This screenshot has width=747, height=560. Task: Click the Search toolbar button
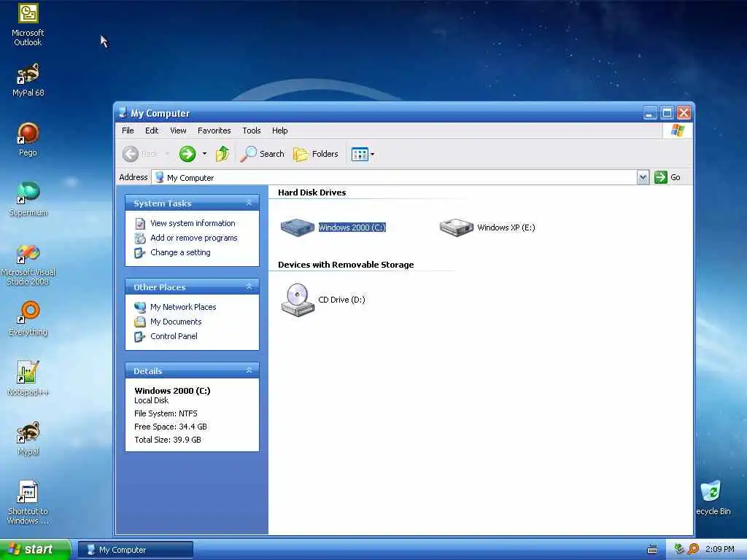click(262, 154)
